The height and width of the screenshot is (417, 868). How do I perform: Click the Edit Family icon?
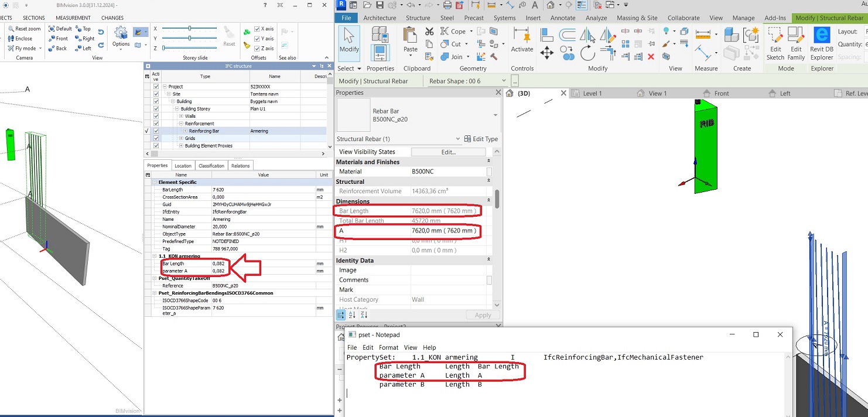pos(796,43)
